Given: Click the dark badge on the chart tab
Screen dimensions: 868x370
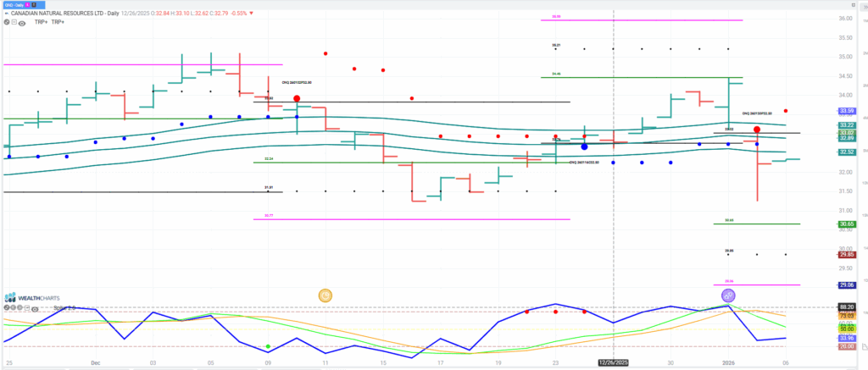Looking at the screenshot, I should [x=34, y=5].
